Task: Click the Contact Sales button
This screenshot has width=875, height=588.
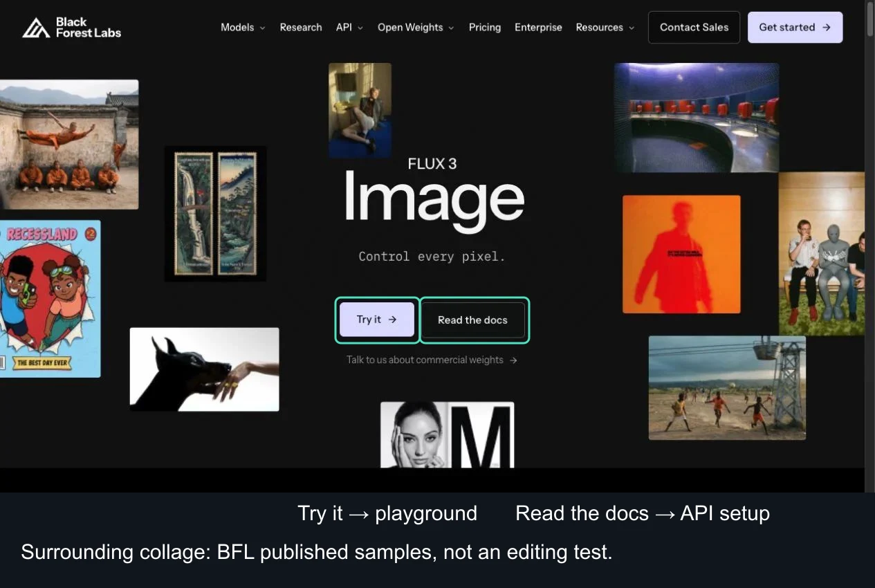Action: (x=694, y=27)
